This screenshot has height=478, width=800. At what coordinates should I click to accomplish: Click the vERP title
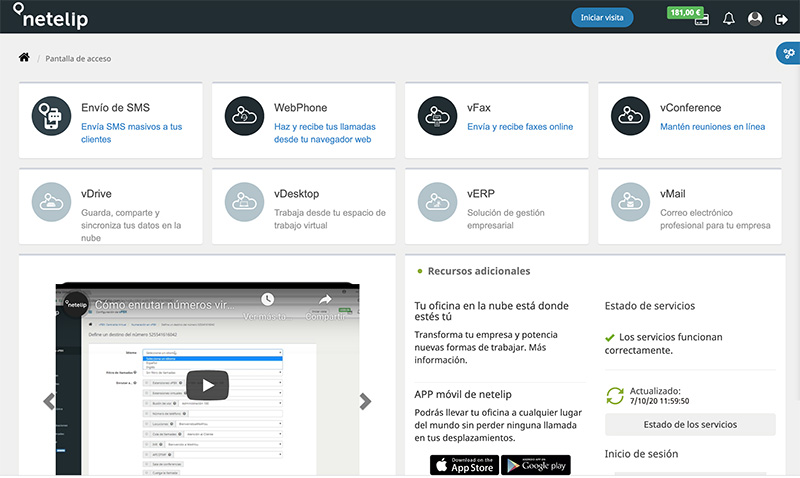point(481,194)
